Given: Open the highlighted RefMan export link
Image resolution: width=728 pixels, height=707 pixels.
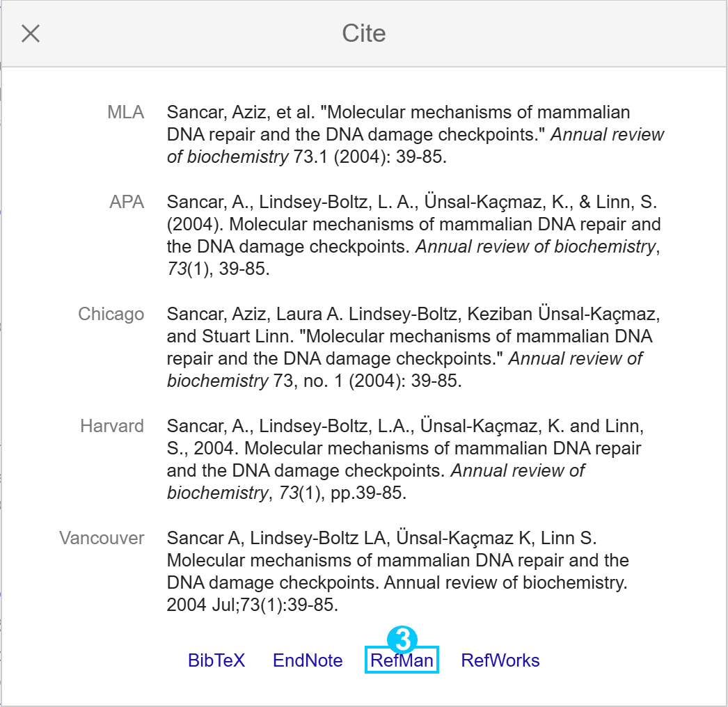Looking at the screenshot, I should (x=402, y=660).
